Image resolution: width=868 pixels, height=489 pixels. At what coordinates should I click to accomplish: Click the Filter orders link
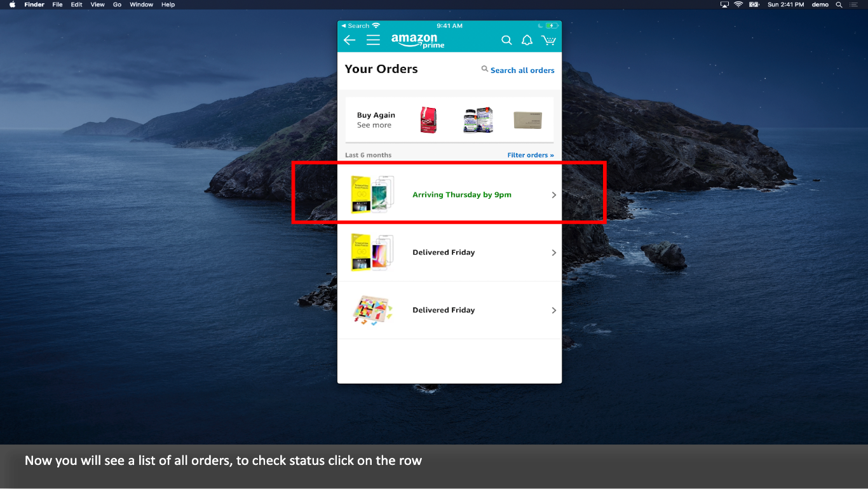pos(531,154)
